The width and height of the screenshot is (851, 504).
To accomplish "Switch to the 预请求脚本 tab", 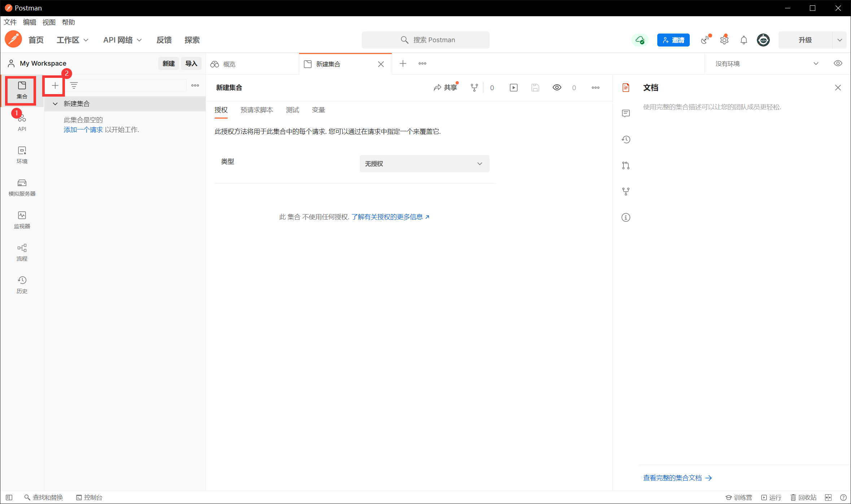I will pyautogui.click(x=256, y=110).
